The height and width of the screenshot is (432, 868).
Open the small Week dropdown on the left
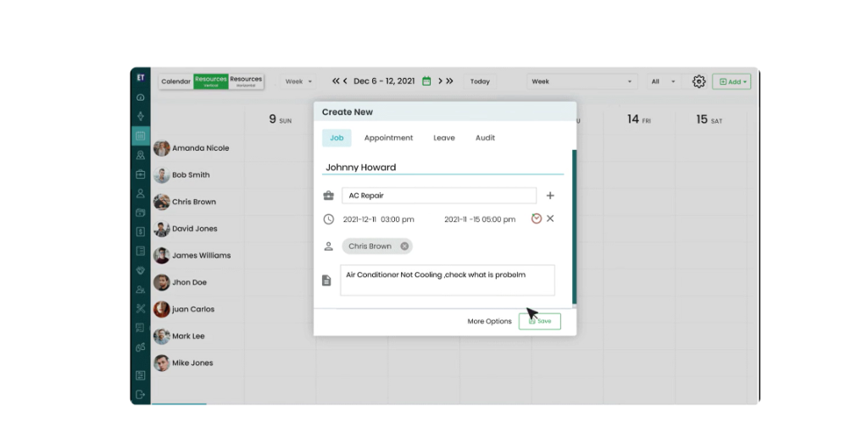[x=298, y=81]
